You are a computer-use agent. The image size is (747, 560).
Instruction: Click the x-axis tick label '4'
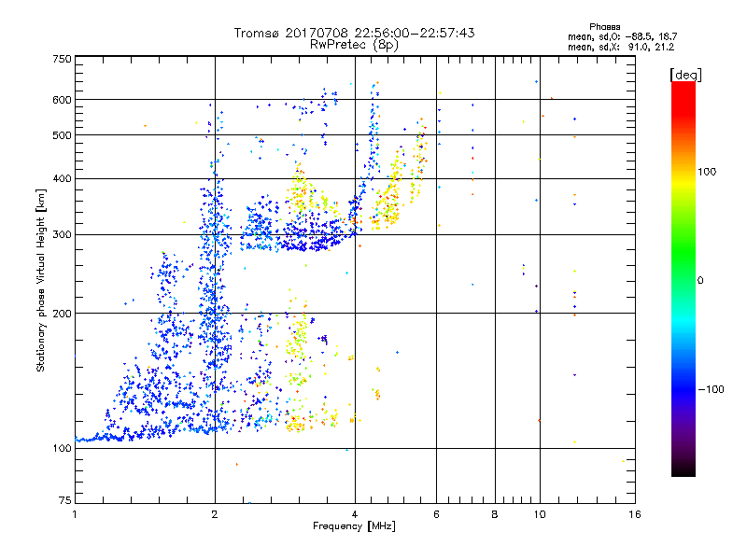355,514
